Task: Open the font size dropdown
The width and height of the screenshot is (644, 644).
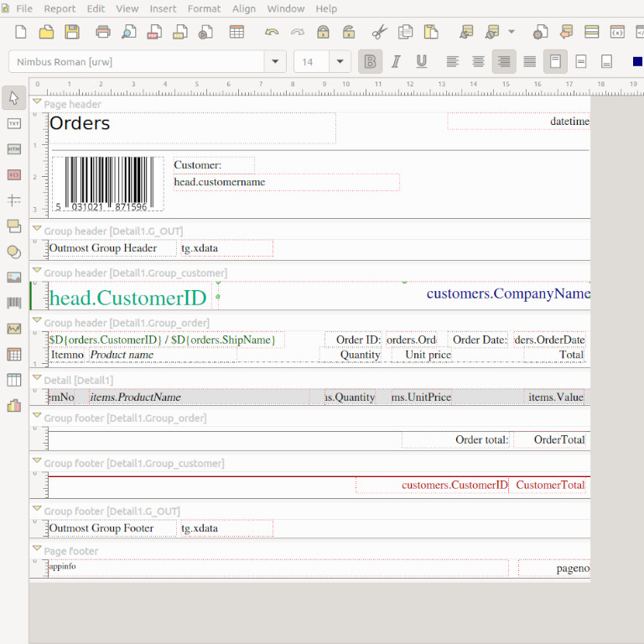Action: point(340,62)
